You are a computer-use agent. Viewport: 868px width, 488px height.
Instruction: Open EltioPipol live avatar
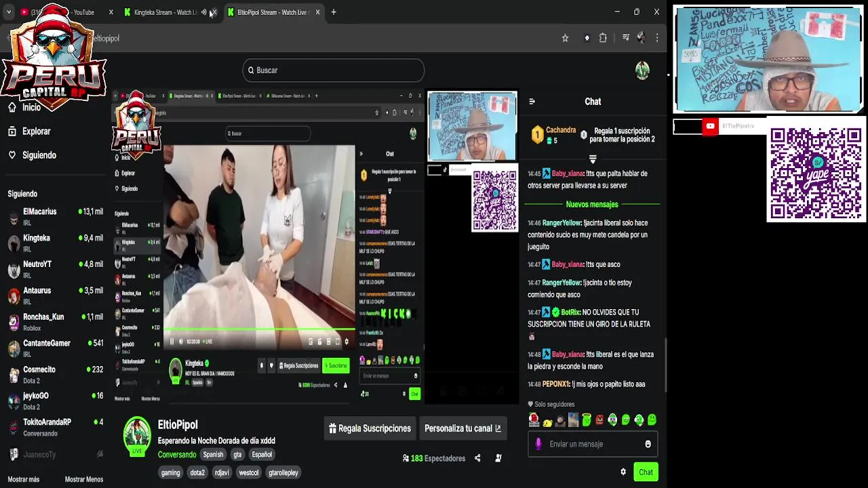coord(136,436)
